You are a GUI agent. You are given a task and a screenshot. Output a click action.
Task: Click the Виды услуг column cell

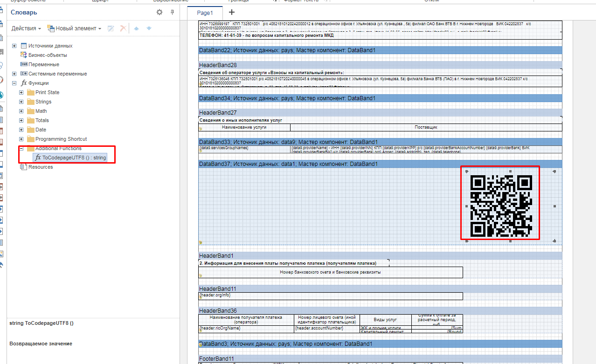(386, 320)
